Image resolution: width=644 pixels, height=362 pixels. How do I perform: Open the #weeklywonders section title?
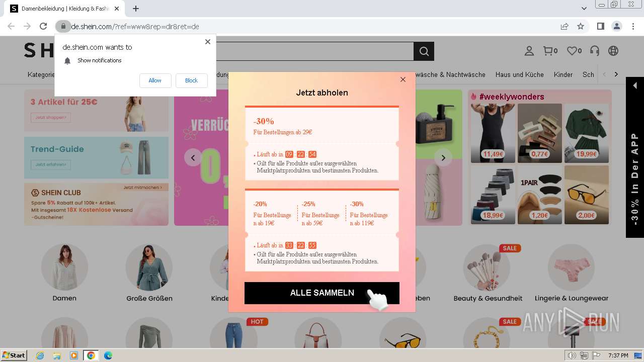tap(511, 97)
